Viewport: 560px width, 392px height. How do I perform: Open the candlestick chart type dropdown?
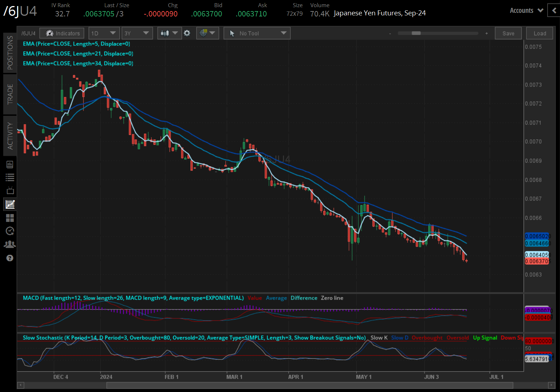tap(169, 33)
